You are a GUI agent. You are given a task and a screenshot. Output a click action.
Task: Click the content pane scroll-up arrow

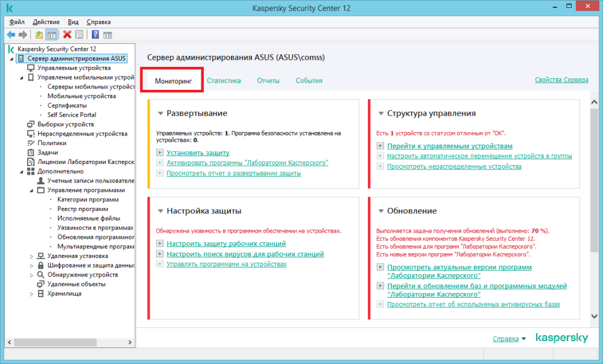594,102
